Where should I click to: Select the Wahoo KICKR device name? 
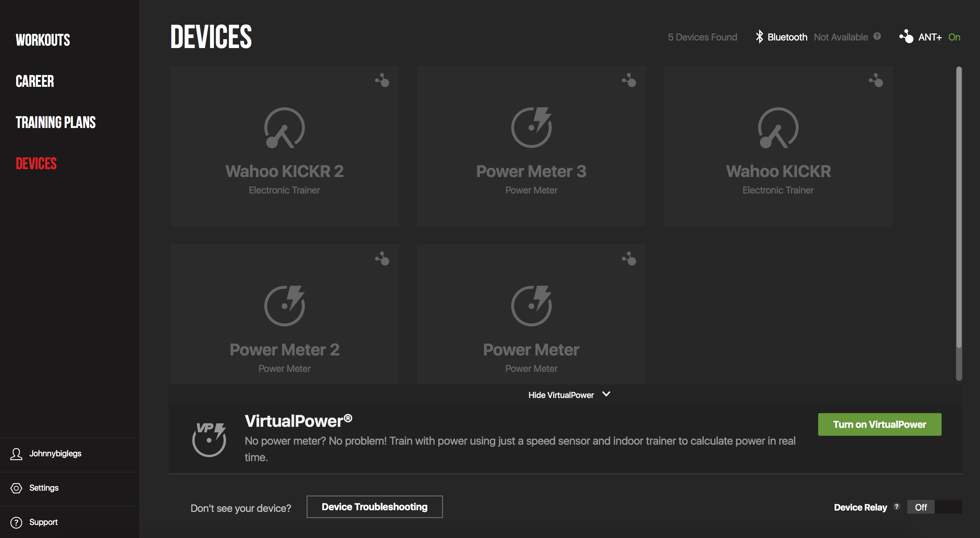[778, 171]
